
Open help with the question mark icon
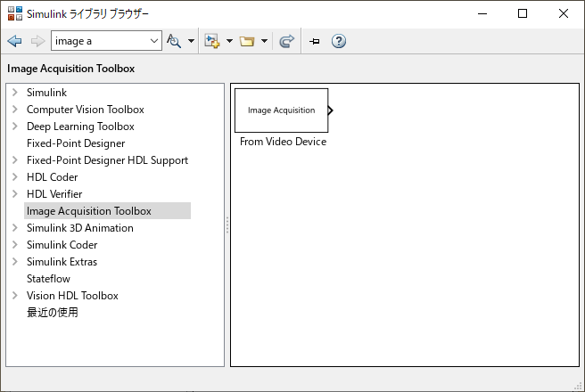[339, 41]
